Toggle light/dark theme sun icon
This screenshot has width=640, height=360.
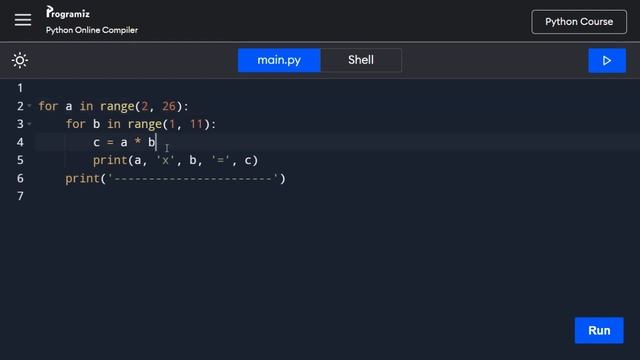20,60
